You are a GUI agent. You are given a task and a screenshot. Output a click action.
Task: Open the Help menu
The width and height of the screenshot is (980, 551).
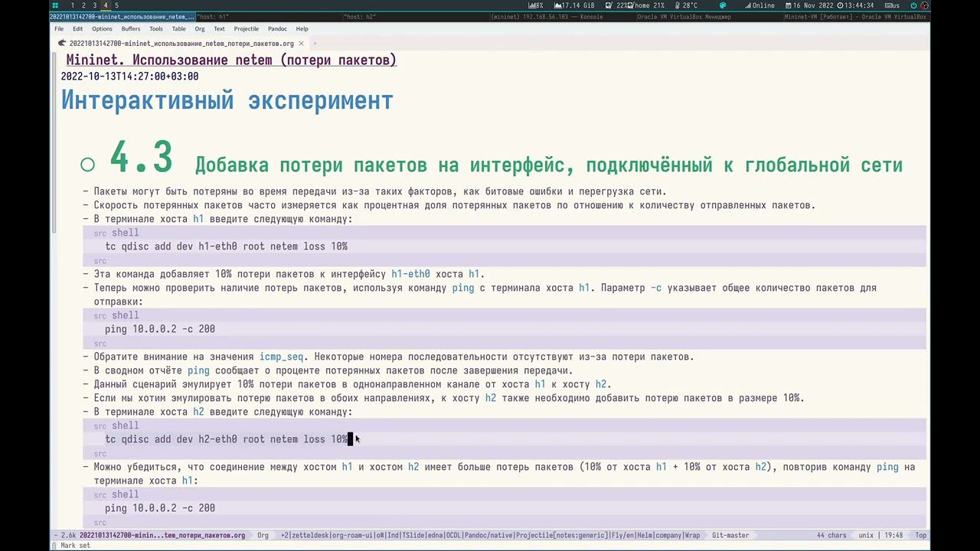coord(302,29)
